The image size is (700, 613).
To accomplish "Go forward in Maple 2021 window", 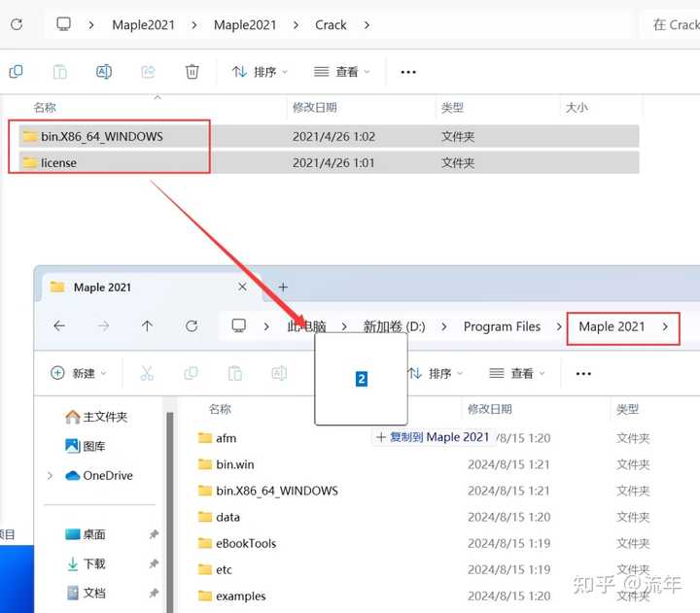I will pos(103,326).
